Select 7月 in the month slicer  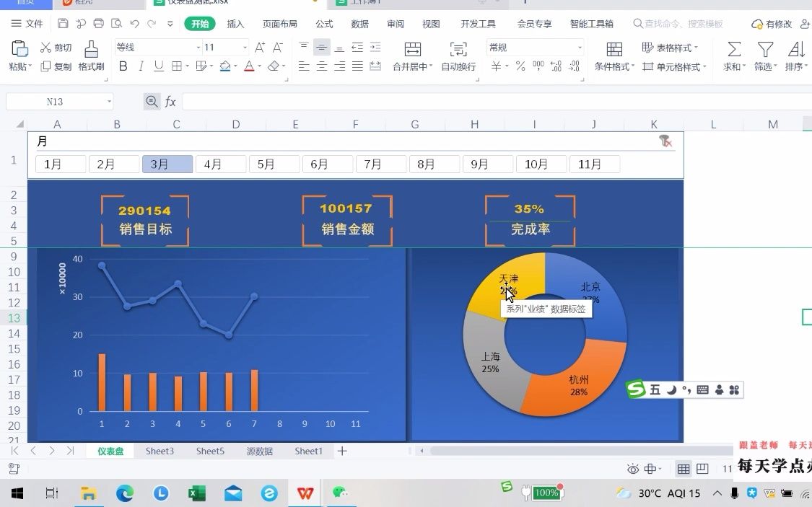[380, 164]
